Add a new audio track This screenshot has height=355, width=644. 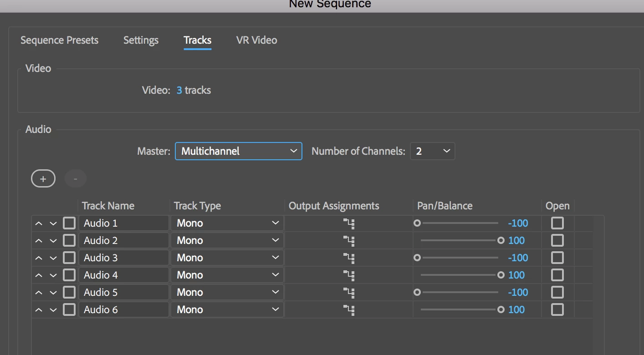[x=43, y=179]
